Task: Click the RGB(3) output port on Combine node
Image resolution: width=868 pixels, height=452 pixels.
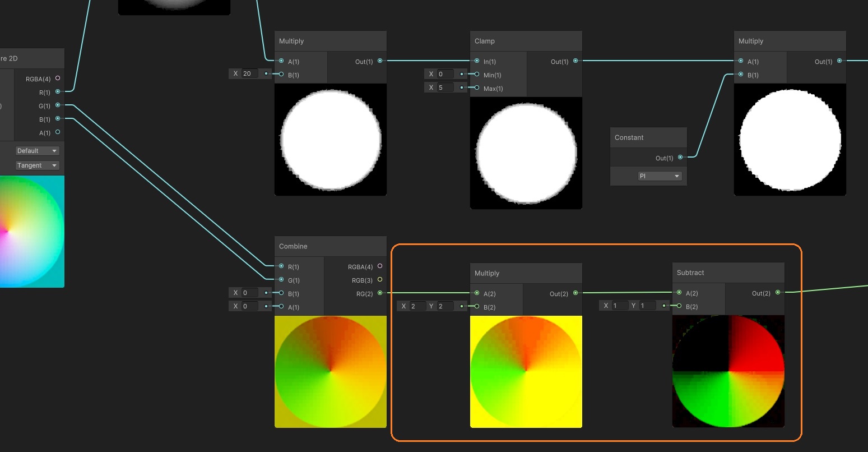Action: click(x=380, y=280)
